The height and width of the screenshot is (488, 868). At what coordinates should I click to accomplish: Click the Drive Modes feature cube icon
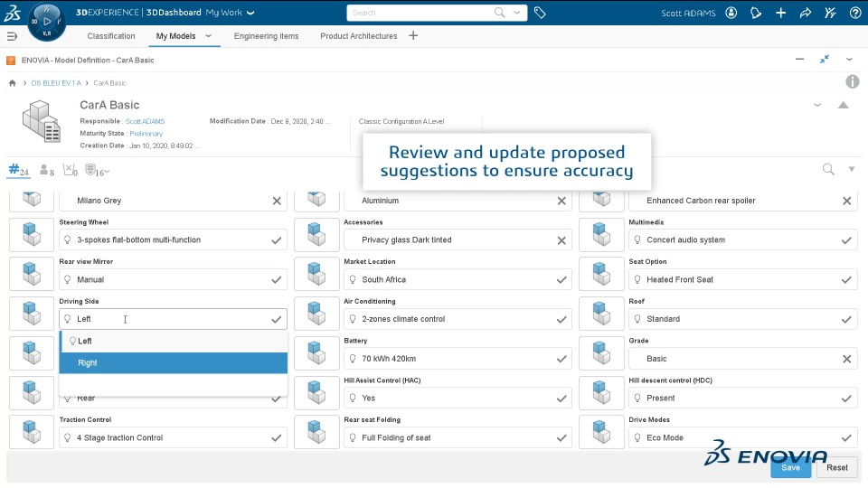tap(602, 432)
